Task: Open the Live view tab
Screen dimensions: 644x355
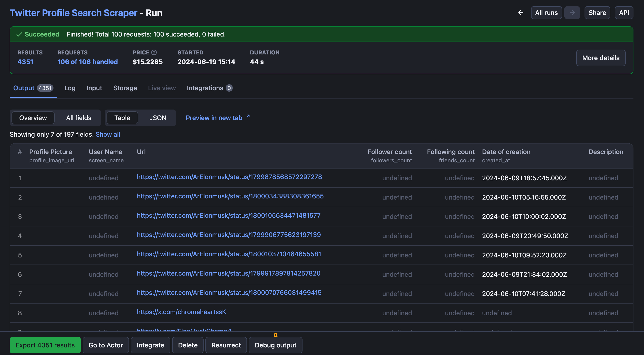Action: [x=162, y=88]
